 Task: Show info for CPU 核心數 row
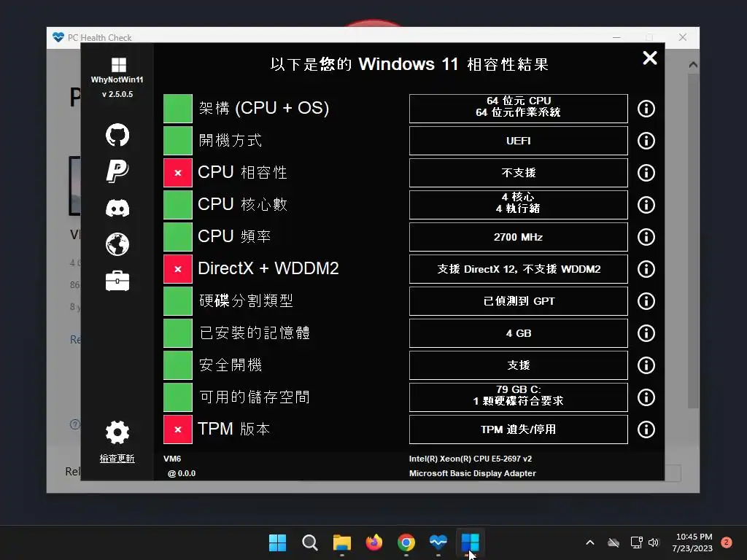(x=646, y=205)
